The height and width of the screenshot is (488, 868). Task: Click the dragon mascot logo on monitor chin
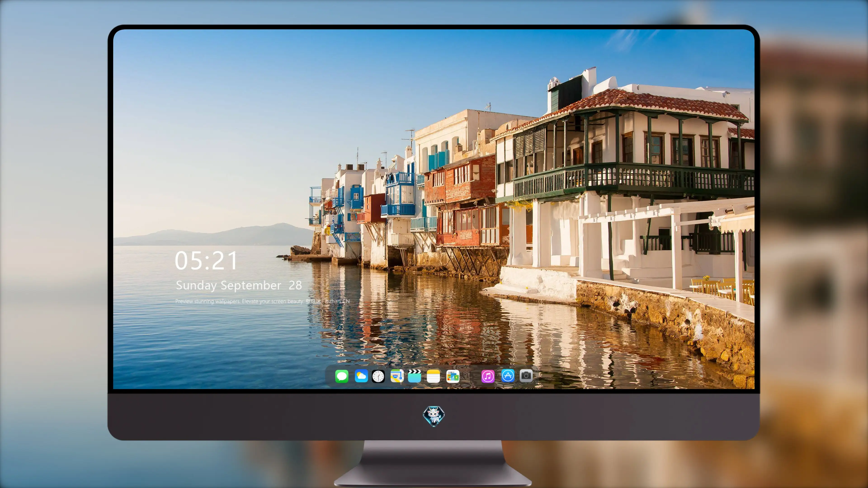coord(434,416)
